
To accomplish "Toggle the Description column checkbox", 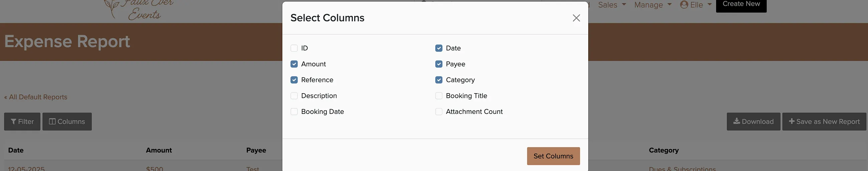I will [x=294, y=96].
